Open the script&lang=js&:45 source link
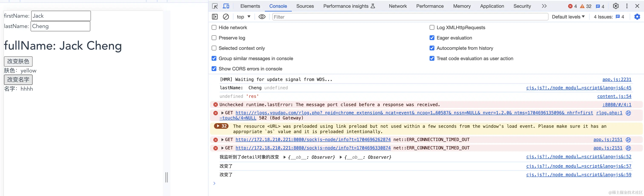Screen dimensions: 644x196 coord(579,88)
